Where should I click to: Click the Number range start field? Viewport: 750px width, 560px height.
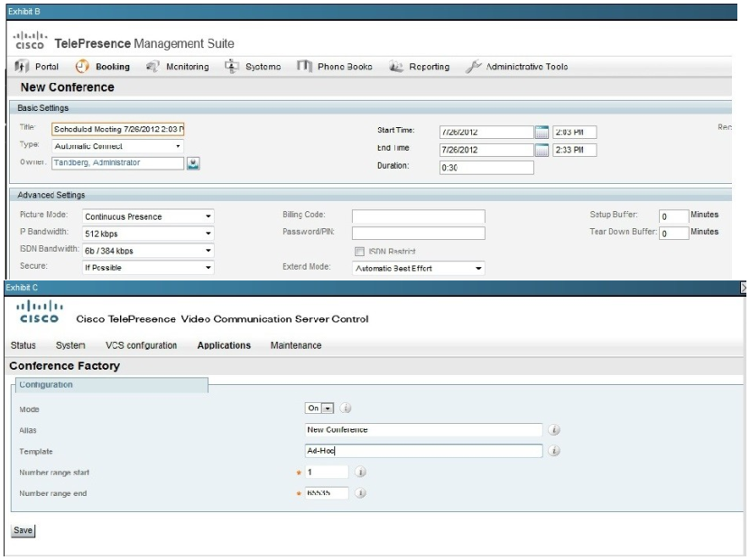pos(327,473)
